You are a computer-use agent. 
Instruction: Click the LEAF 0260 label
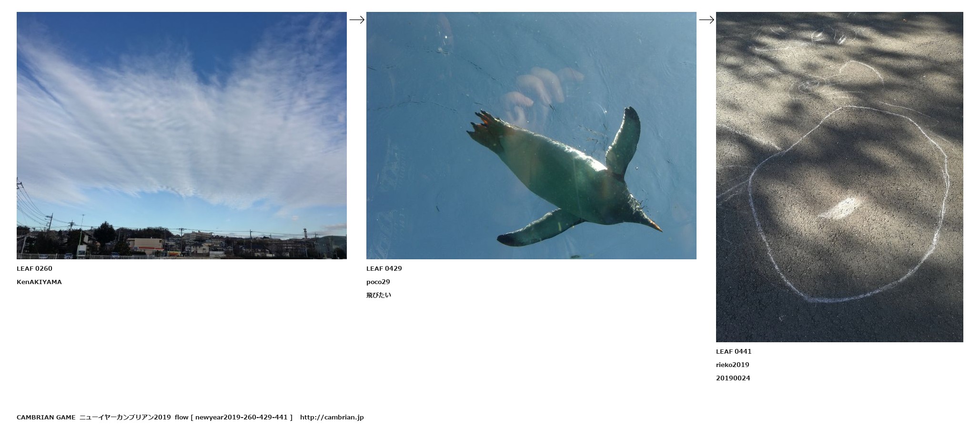click(34, 268)
